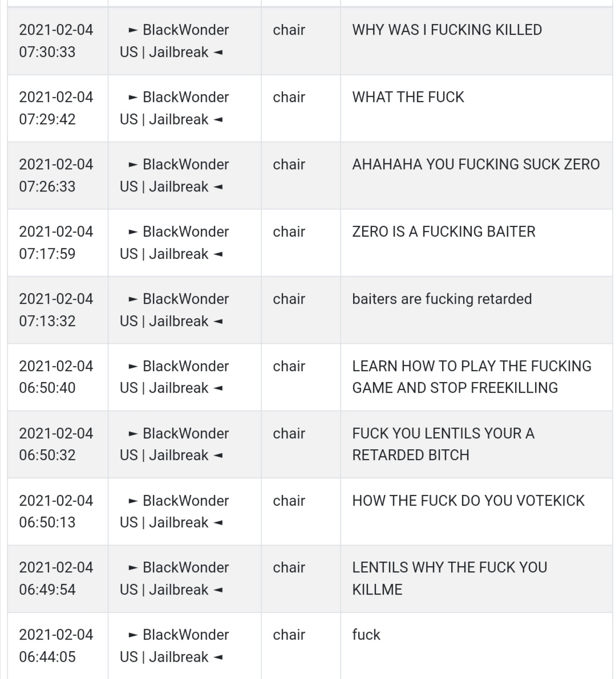Click the left arrow icon after Jailbreak at 07:30:33
This screenshot has width=616, height=679.
click(x=218, y=52)
